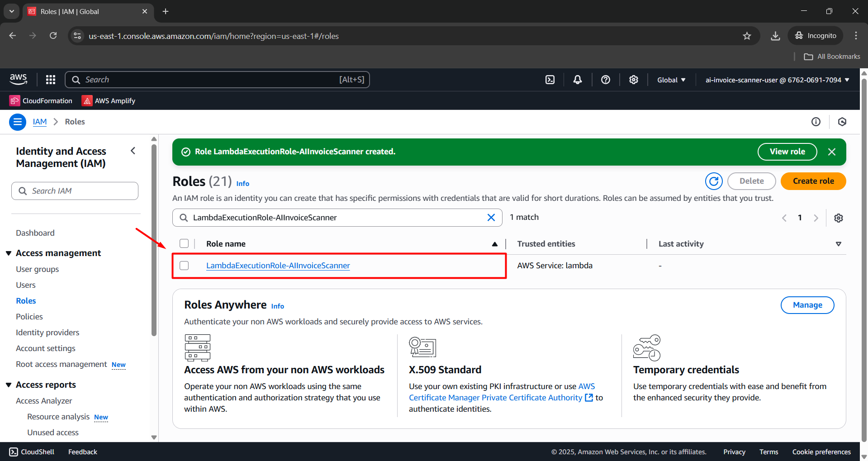The image size is (868, 461).
Task: Open the Global region dropdown
Action: tap(671, 80)
